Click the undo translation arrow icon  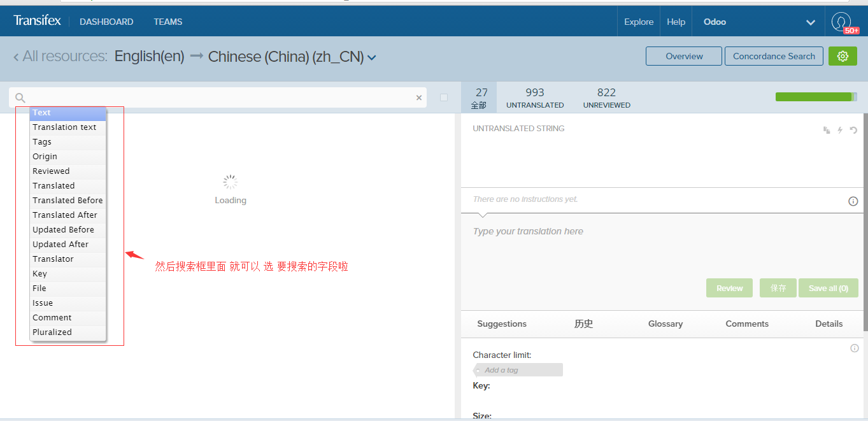point(853,130)
